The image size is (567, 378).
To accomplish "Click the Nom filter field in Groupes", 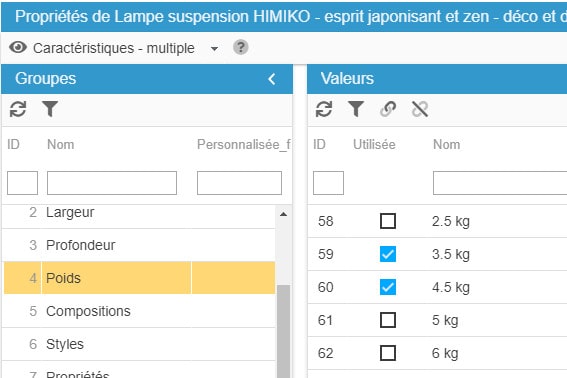I will (112, 183).
